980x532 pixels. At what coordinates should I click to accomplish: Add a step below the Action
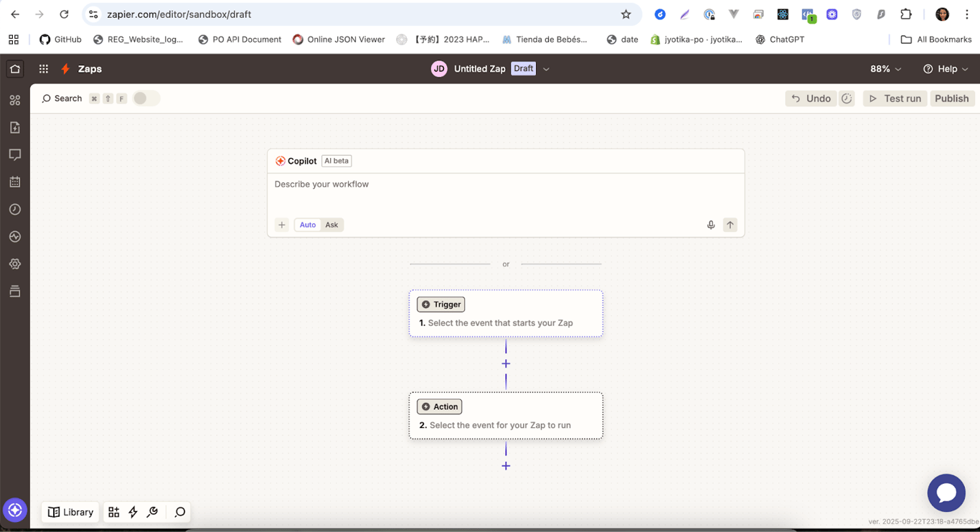(x=506, y=466)
